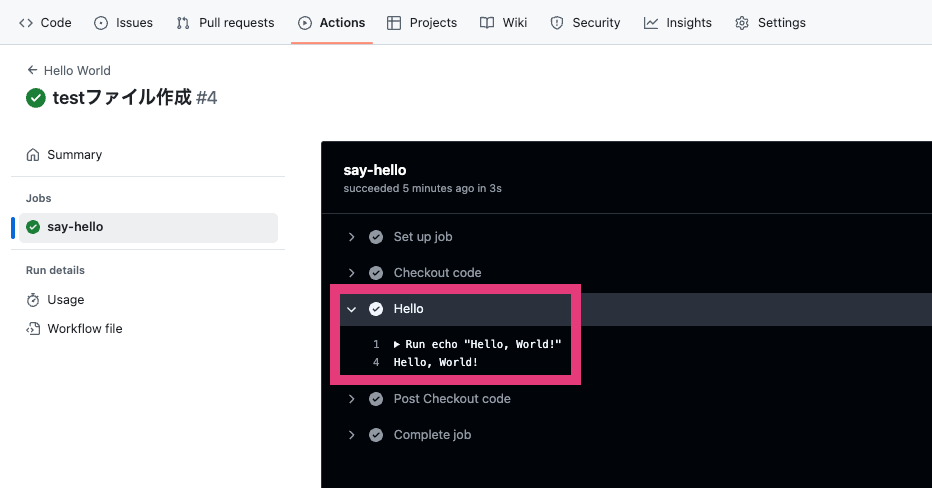Viewport: 932px width, 488px height.
Task: Click green success icon beside run title
Action: click(36, 98)
